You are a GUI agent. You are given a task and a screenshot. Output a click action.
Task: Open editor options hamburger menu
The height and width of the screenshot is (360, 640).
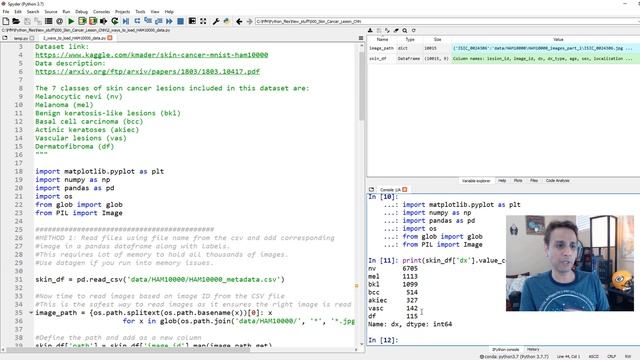361,38
